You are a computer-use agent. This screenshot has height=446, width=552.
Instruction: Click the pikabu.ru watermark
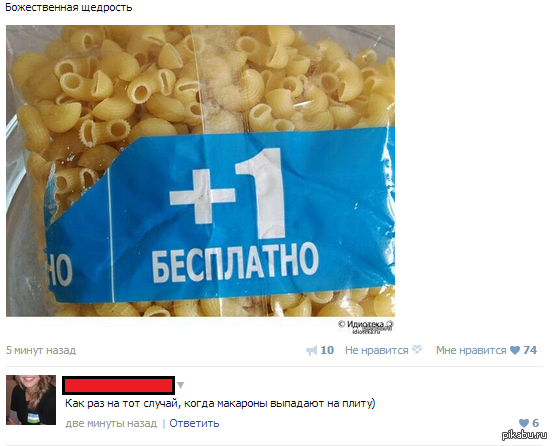525,435
